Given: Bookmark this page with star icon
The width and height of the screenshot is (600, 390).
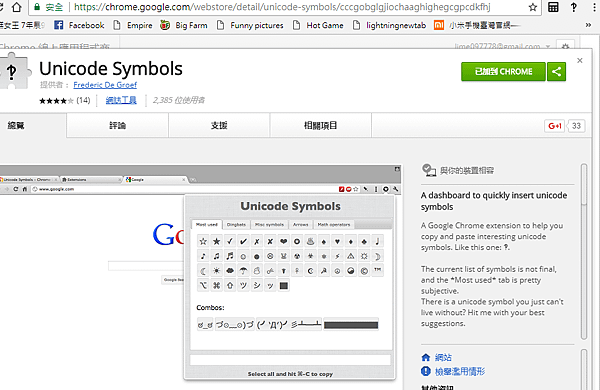Looking at the screenshot, I should [533, 7].
